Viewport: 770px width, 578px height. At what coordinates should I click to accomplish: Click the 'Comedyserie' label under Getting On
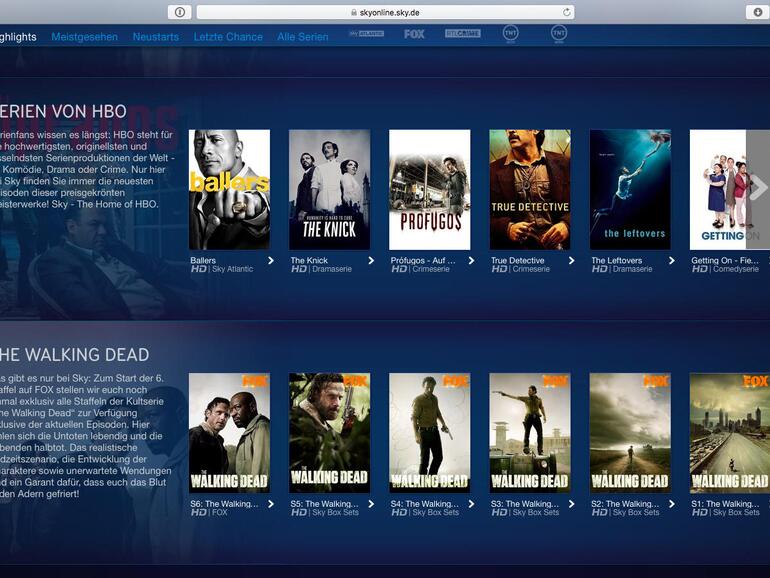[x=736, y=269]
